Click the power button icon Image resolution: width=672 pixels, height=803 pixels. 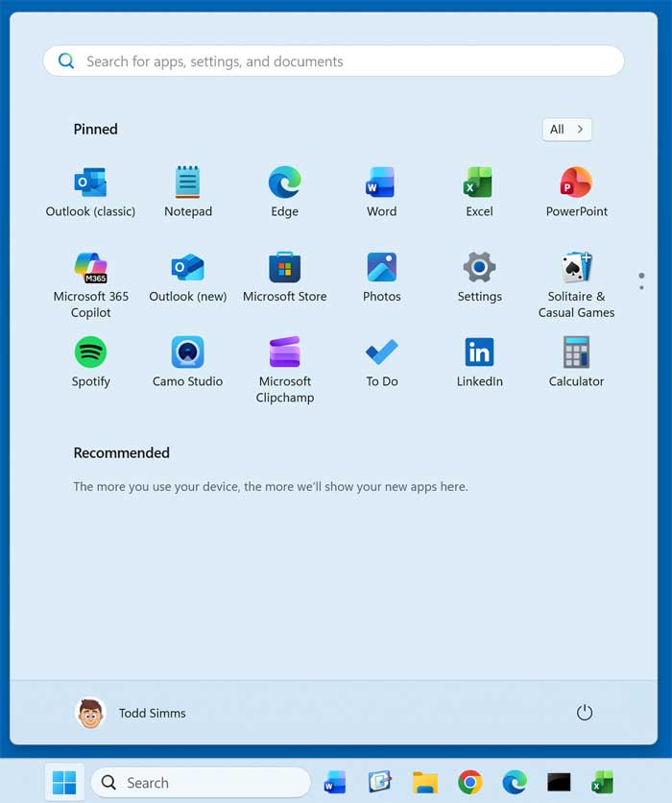coord(584,713)
